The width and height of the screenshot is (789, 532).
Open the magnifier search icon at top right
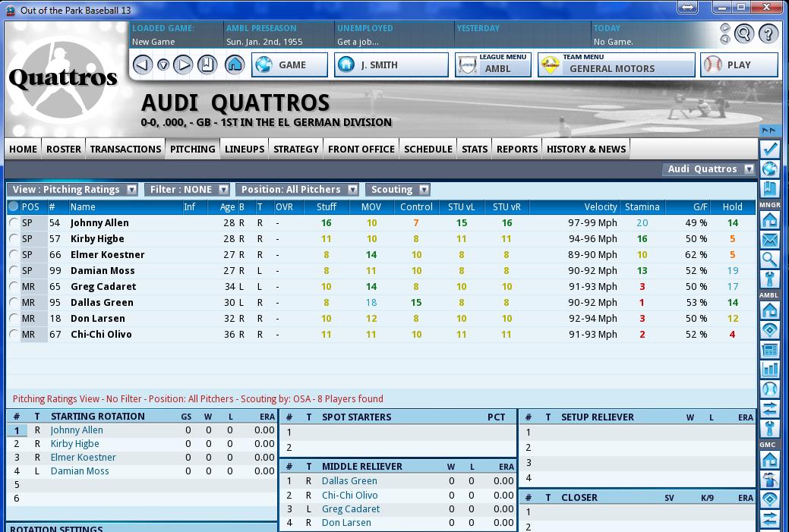[743, 33]
